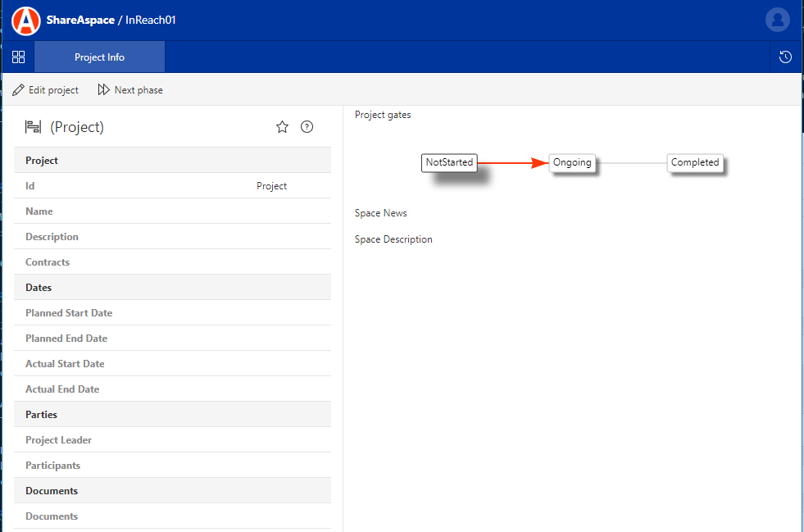Open the user profile avatar menu
Screen dimensions: 804x532
tap(777, 20)
